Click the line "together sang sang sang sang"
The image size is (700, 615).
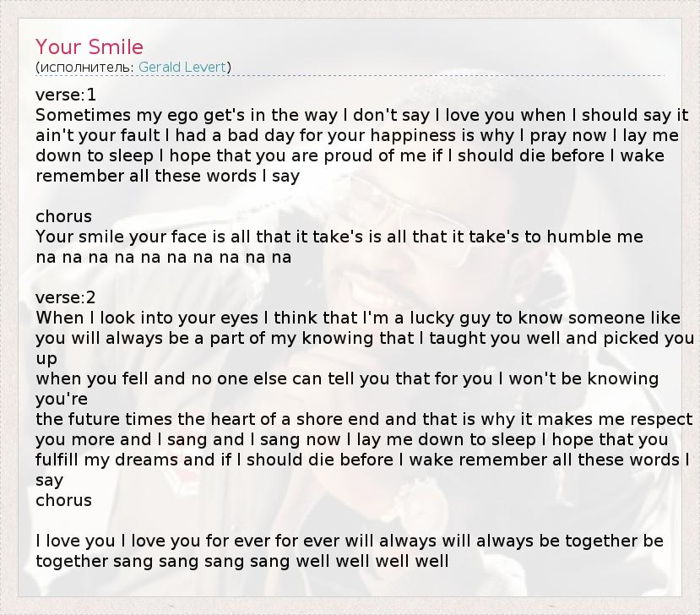pos(241,561)
